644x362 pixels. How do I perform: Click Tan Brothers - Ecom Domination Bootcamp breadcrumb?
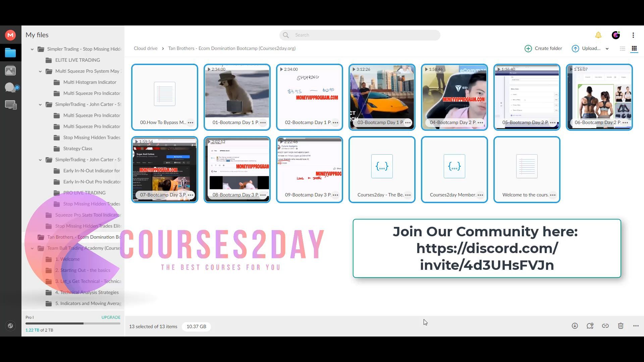232,49
